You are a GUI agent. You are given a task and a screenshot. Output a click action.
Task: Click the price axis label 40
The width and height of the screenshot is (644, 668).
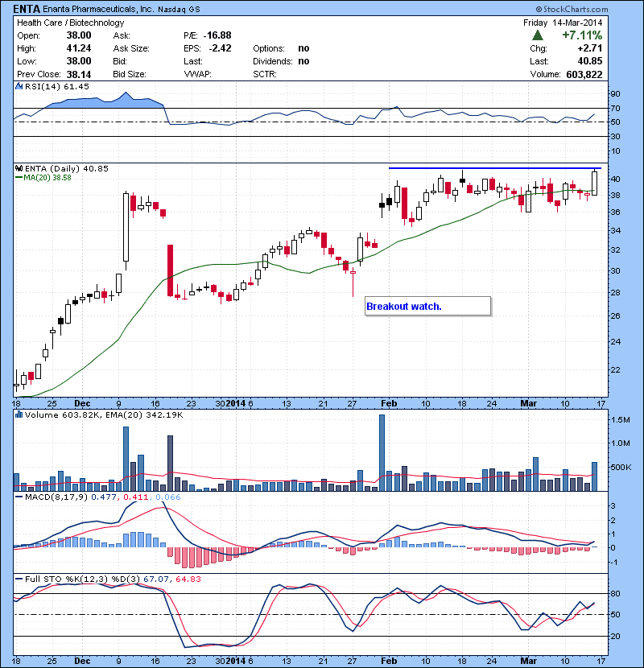616,179
